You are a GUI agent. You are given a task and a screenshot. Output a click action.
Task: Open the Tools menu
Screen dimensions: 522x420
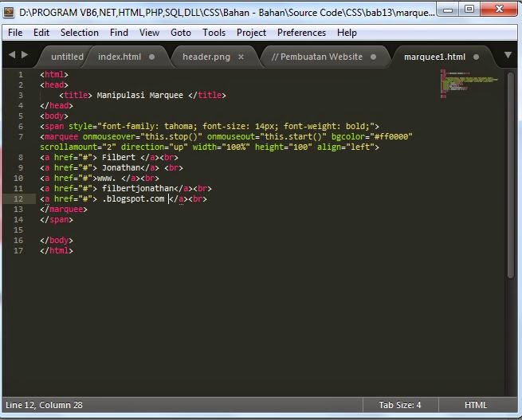pyautogui.click(x=214, y=33)
